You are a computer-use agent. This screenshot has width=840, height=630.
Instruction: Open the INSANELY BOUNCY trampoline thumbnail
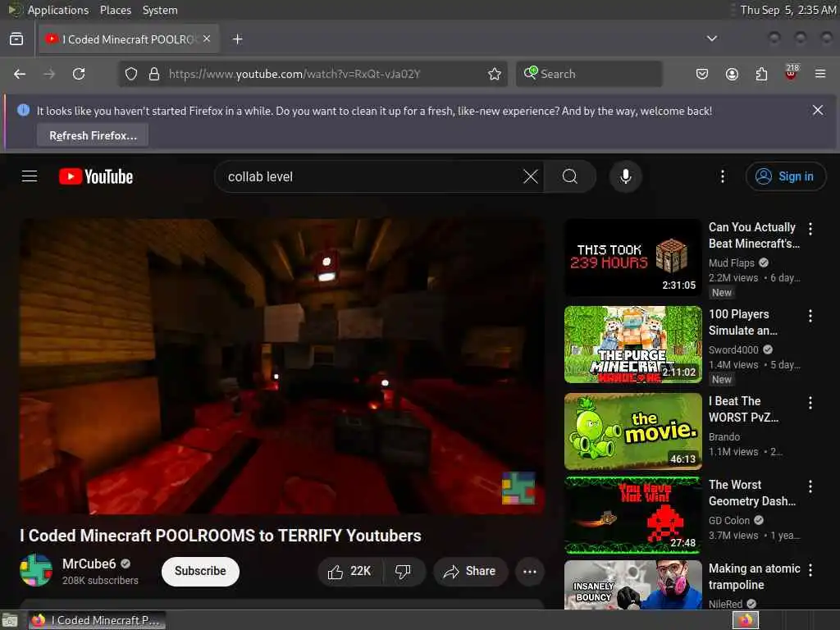pos(632,584)
